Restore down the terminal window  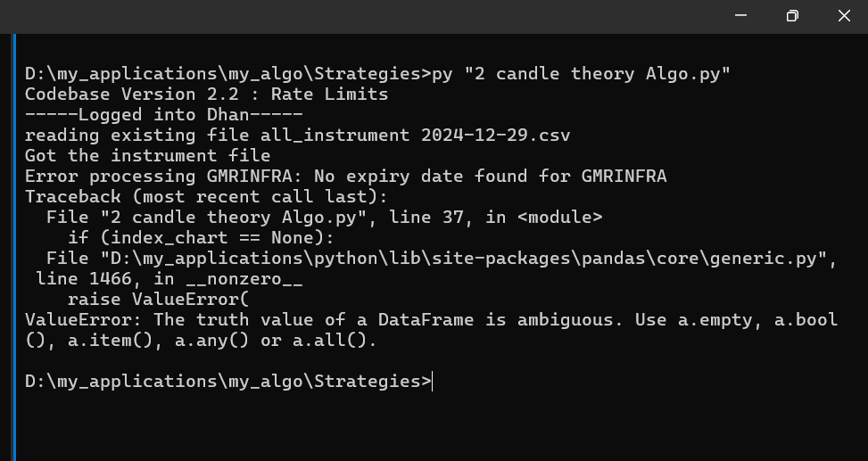click(x=792, y=16)
